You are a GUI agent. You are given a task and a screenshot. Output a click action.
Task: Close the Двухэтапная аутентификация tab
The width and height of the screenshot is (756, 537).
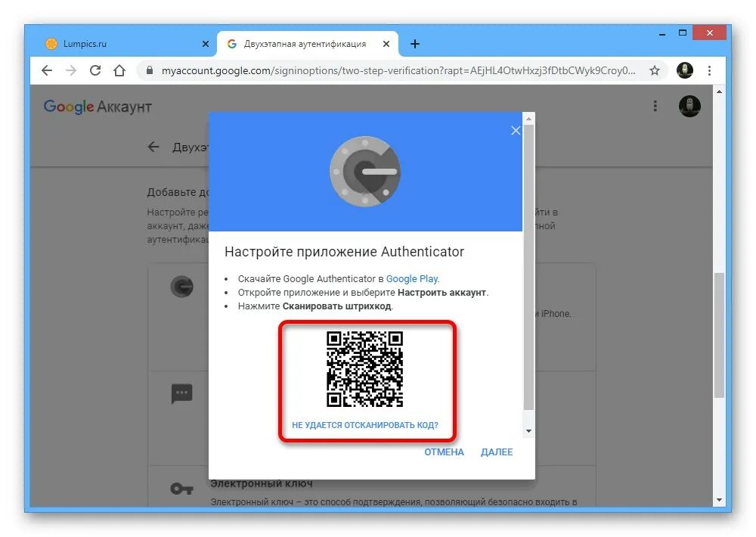tap(386, 44)
